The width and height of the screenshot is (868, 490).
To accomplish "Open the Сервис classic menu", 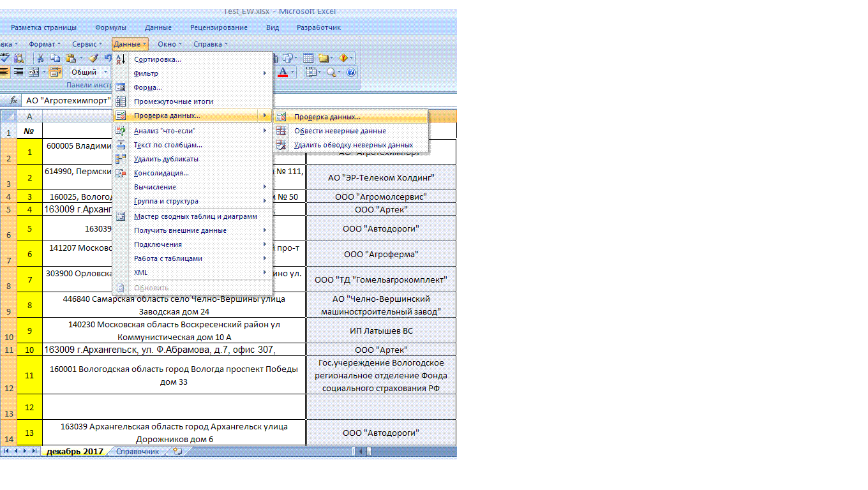I will point(87,44).
